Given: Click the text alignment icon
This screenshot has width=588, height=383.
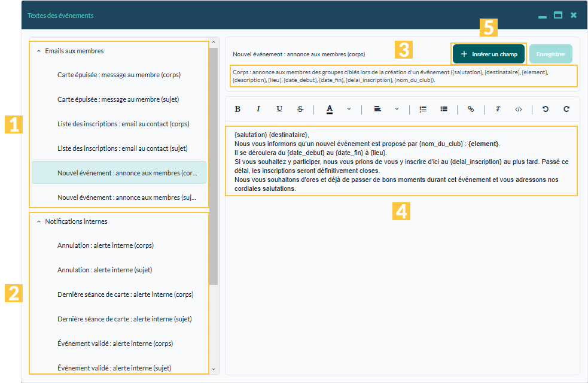Looking at the screenshot, I should 377,109.
